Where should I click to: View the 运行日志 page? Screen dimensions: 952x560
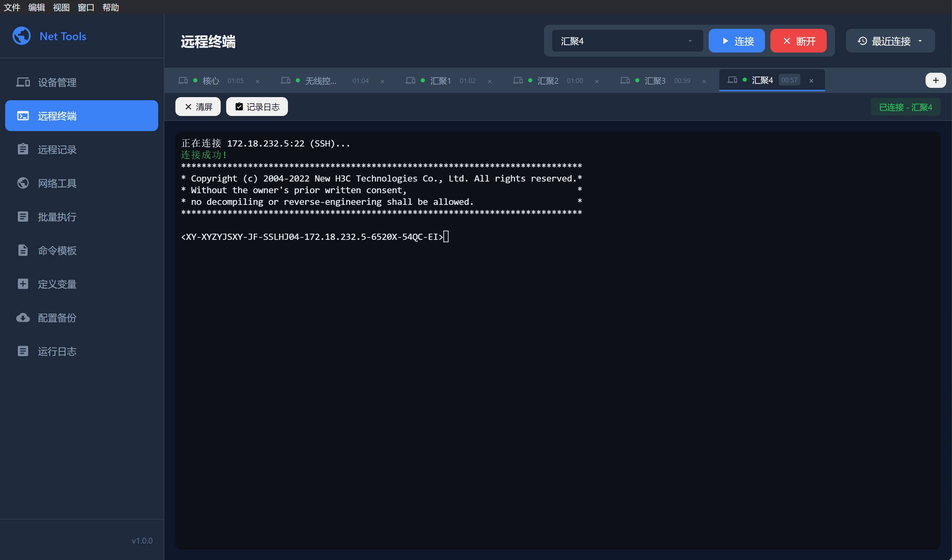57,351
